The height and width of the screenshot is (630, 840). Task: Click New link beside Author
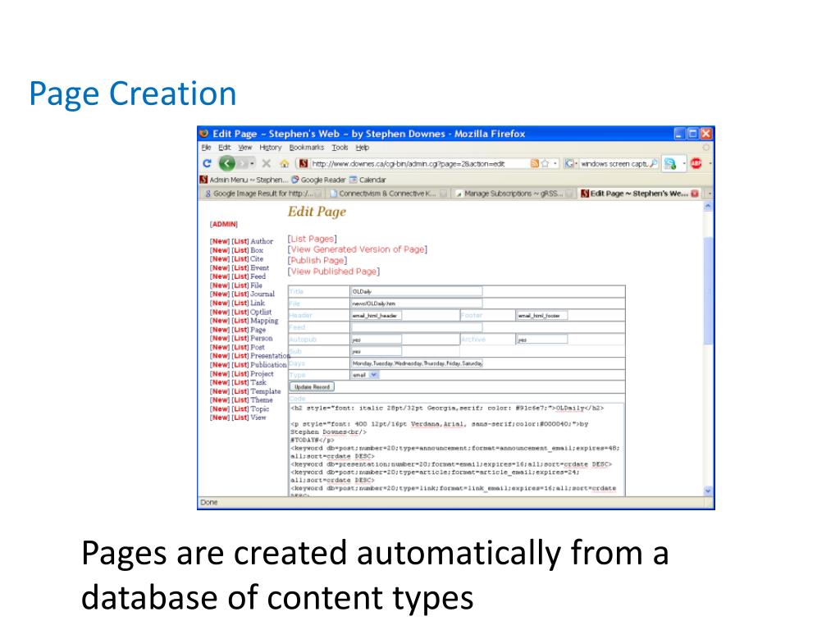pyautogui.click(x=220, y=241)
